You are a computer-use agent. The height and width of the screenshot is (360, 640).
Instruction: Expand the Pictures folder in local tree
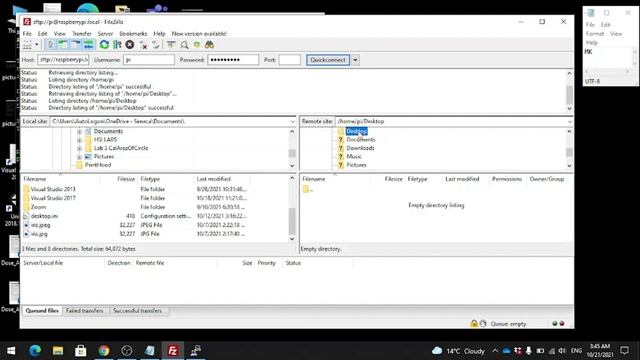coord(80,157)
